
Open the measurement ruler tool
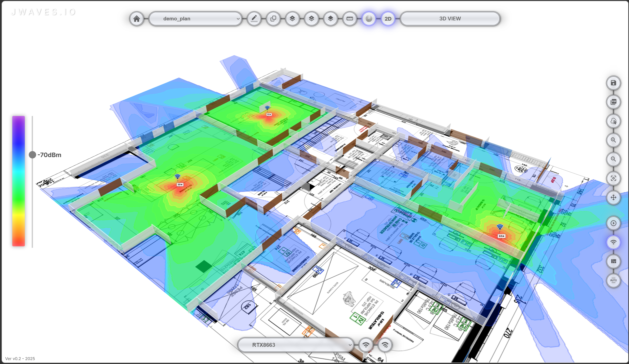click(x=350, y=18)
